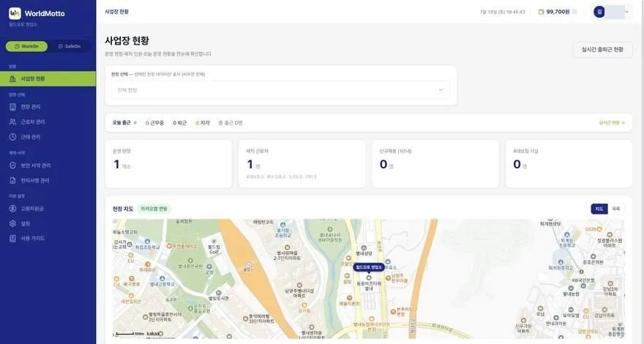
Task: Click the icon beside 현장 관리
Action: tap(12, 107)
